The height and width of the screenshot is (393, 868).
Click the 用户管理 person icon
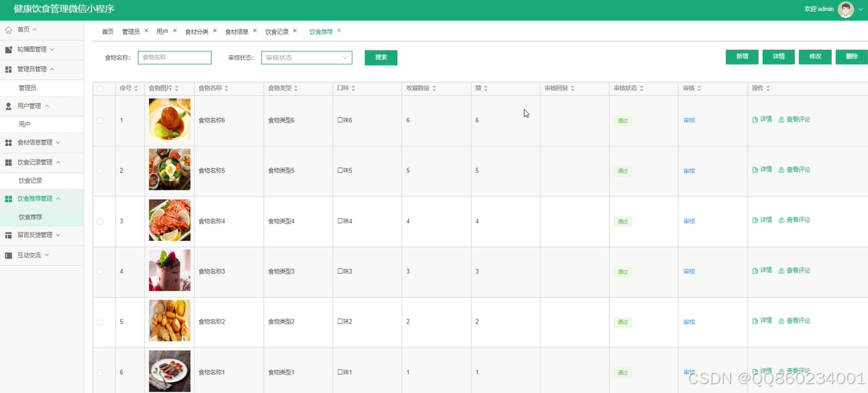click(8, 106)
